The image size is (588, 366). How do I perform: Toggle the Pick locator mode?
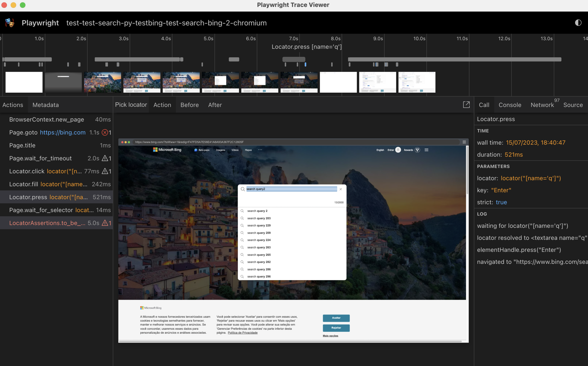[131, 105]
